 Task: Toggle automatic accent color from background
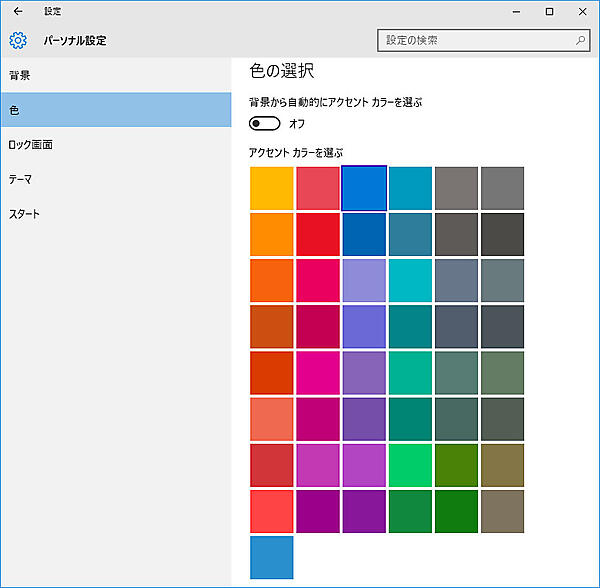(265, 124)
